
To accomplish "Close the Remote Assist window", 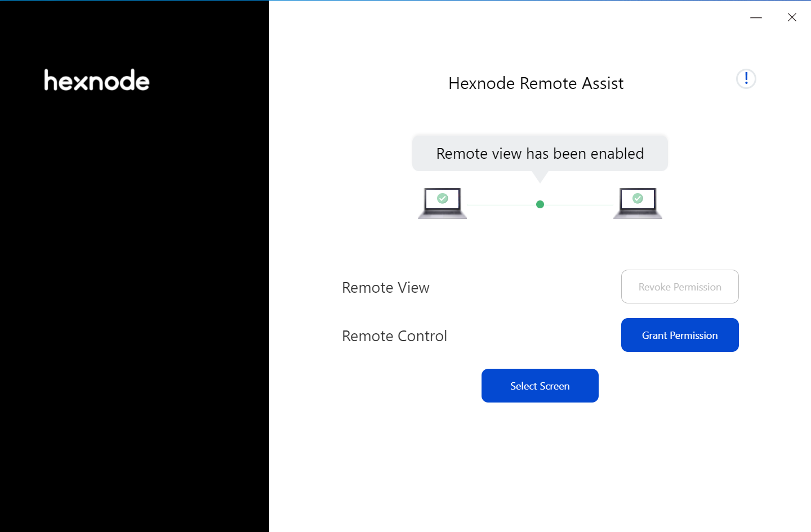I will [x=792, y=17].
